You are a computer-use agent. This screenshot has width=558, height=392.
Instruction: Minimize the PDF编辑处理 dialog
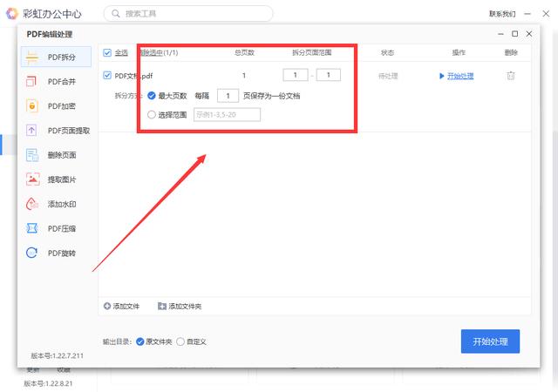pos(500,34)
